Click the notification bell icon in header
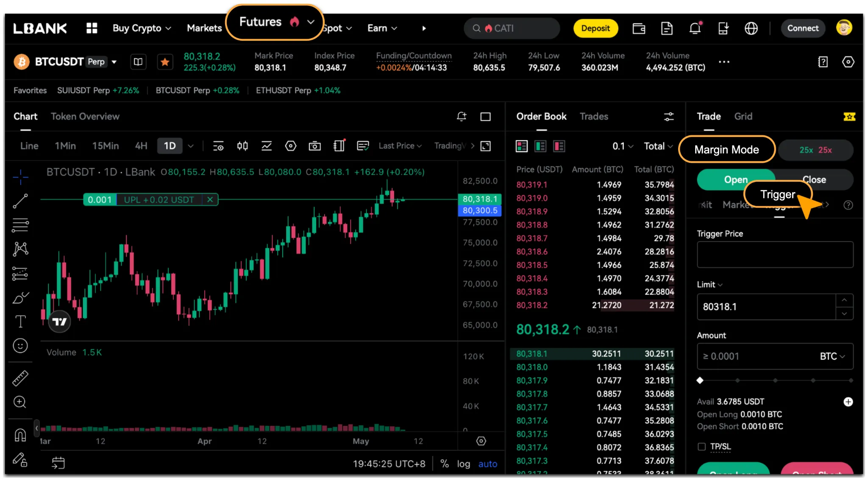868x481 pixels. [x=695, y=28]
